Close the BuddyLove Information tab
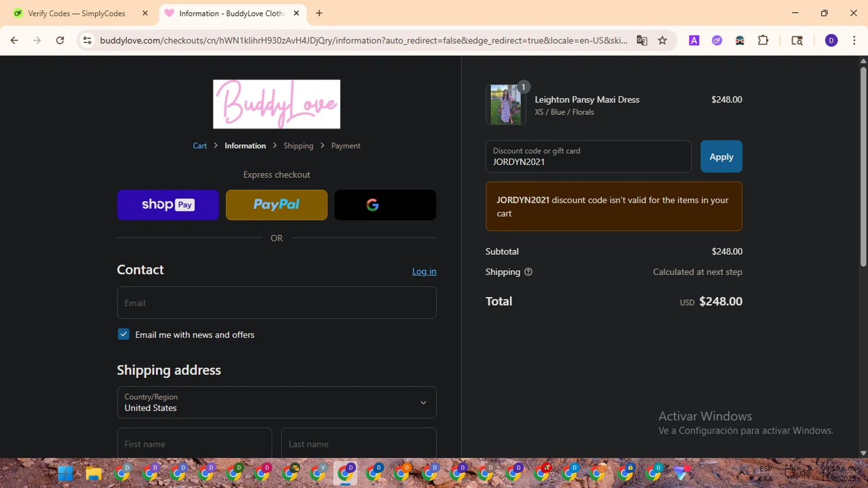 [296, 13]
